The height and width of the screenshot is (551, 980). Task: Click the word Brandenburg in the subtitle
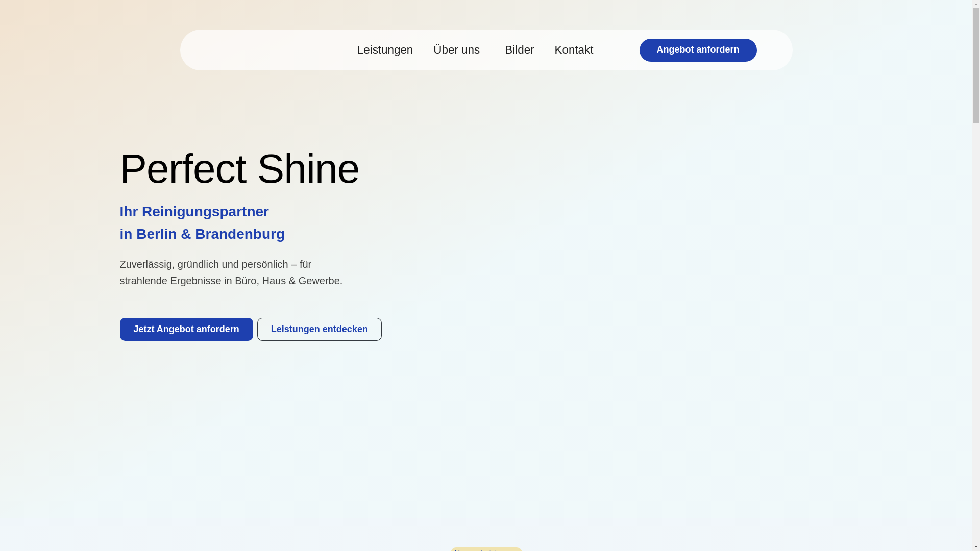coord(239,234)
